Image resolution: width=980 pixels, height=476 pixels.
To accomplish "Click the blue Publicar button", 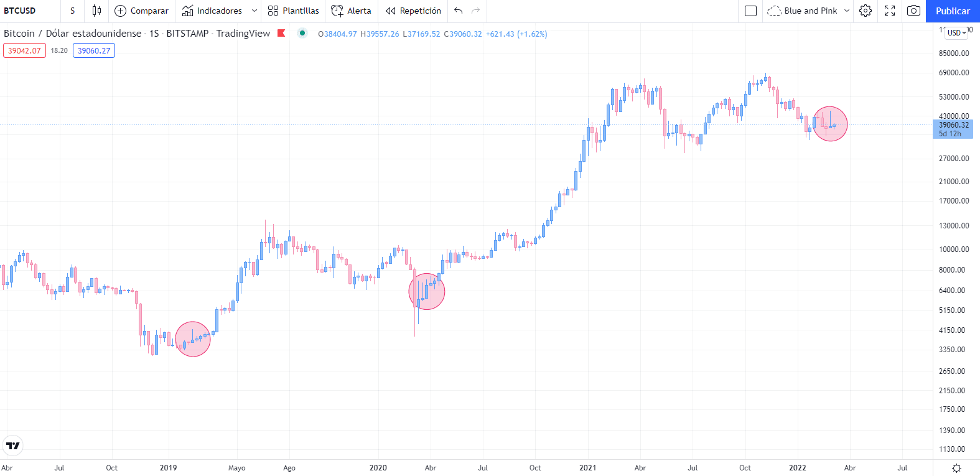I will [953, 11].
